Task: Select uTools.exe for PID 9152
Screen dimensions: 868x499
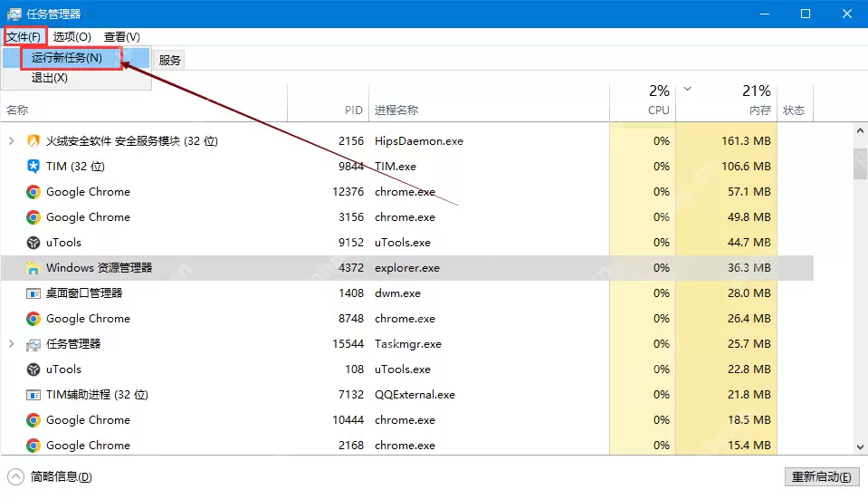Action: pos(403,243)
